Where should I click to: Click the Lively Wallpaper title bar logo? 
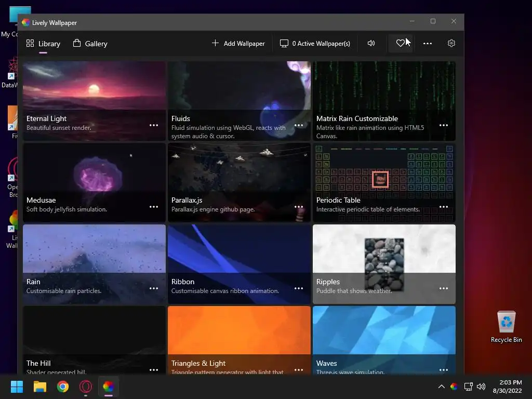pyautogui.click(x=26, y=23)
